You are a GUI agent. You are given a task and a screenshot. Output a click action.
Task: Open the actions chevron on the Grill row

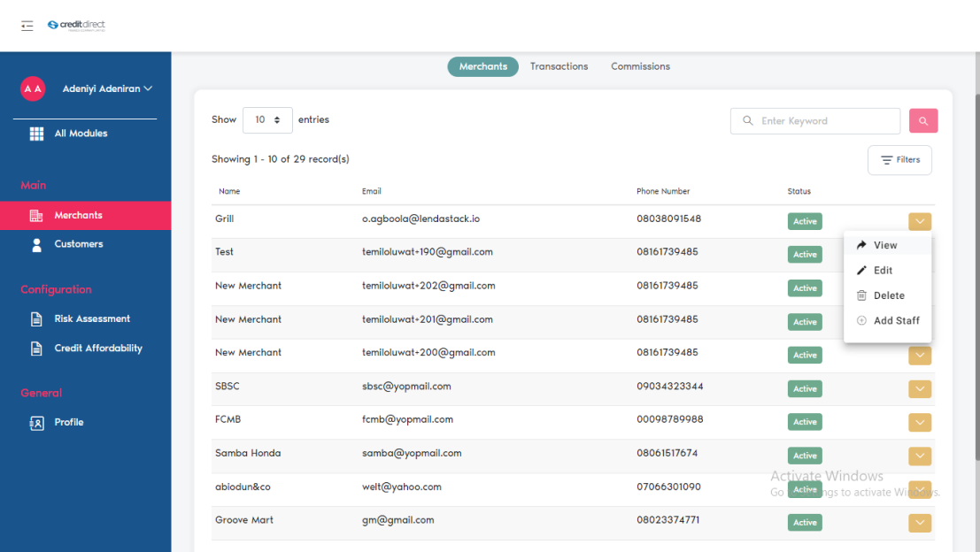[919, 221]
